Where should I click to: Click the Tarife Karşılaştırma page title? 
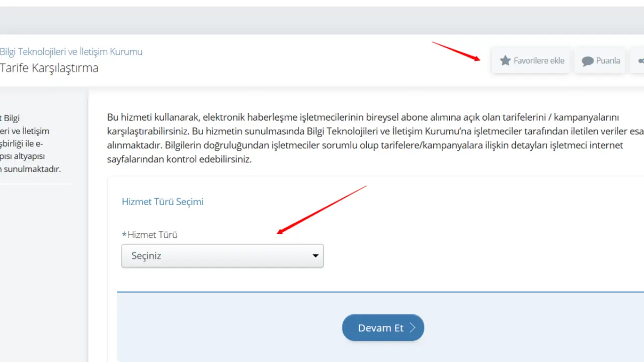point(49,68)
